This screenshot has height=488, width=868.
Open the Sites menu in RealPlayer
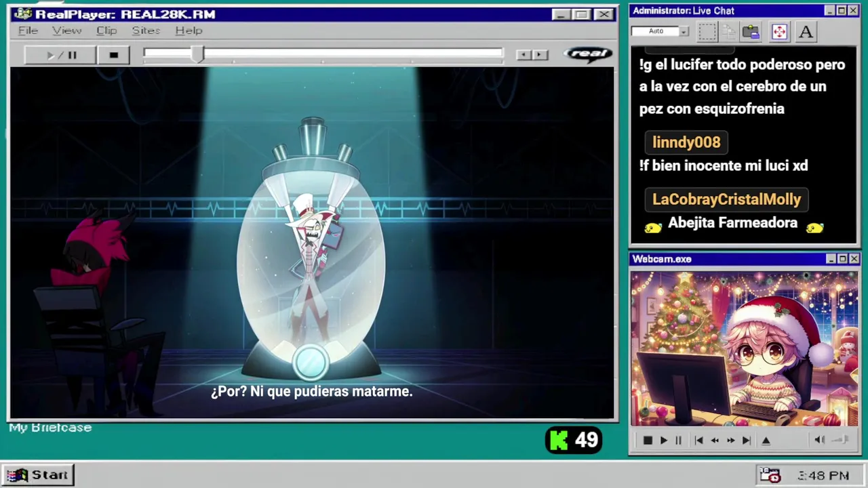[146, 30]
